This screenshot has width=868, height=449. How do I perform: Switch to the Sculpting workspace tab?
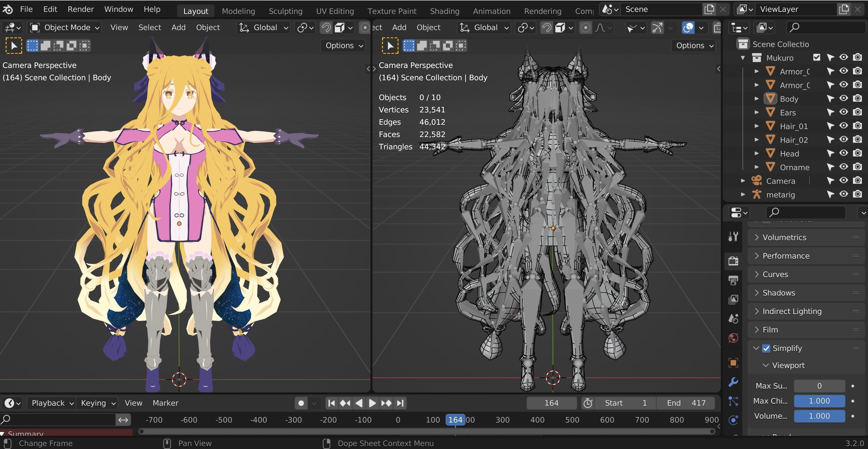(285, 11)
